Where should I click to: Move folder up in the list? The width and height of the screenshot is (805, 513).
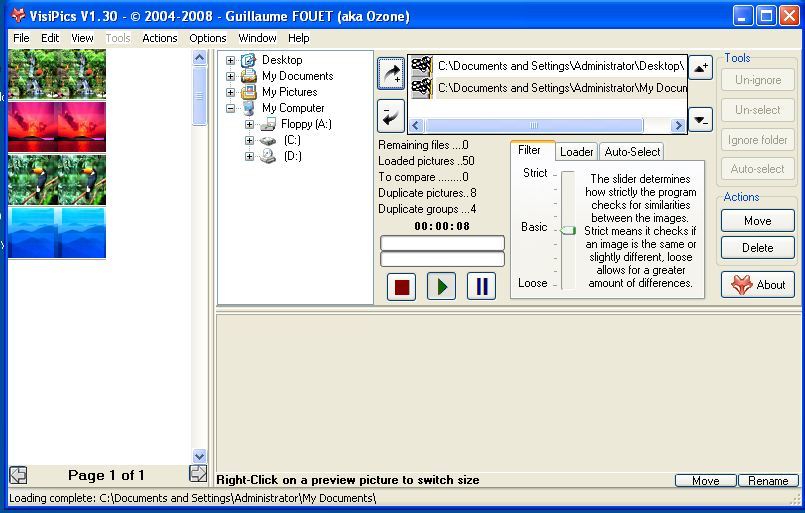[701, 68]
